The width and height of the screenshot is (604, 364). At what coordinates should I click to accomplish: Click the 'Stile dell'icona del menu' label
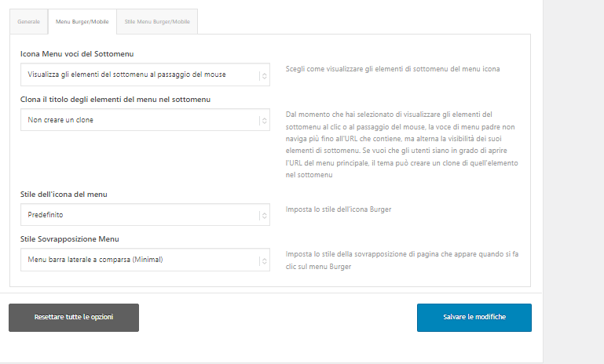point(64,195)
